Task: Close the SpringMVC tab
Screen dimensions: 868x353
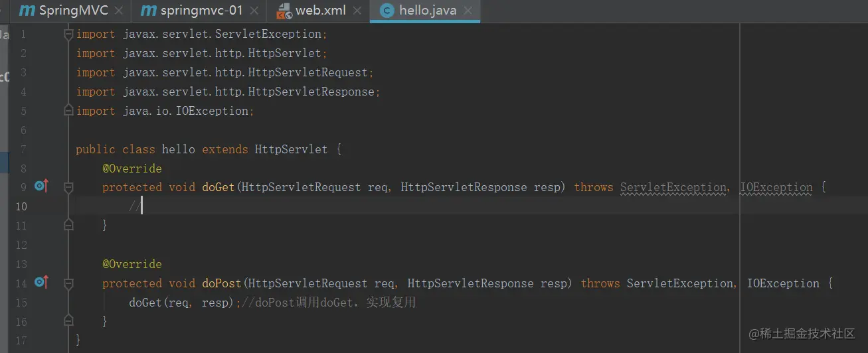Action: point(119,11)
